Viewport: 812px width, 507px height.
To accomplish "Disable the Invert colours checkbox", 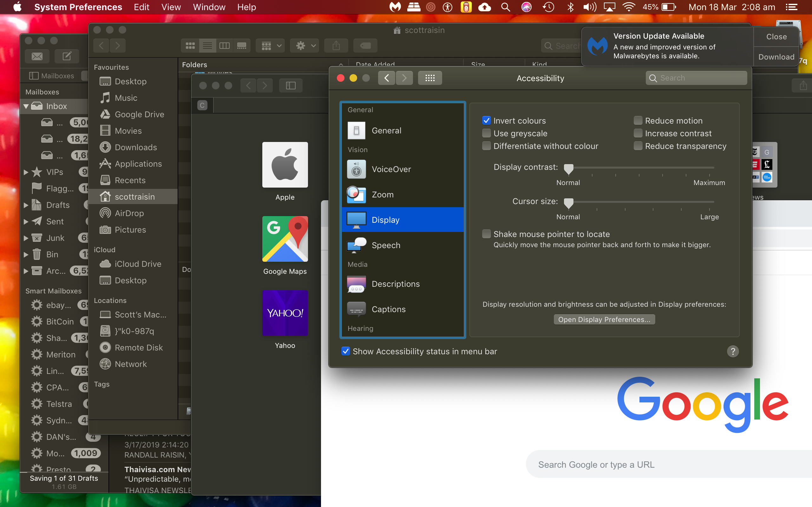I will (486, 121).
